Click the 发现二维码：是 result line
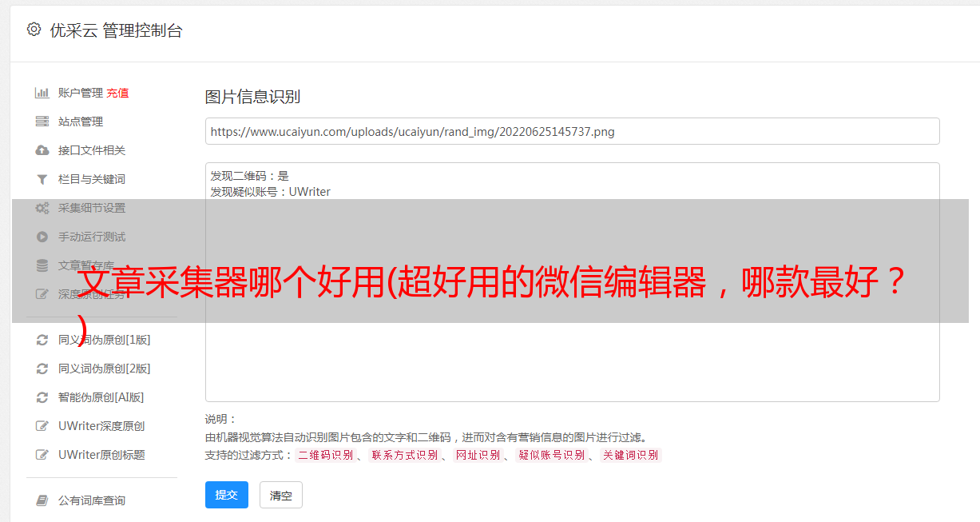This screenshot has height=522, width=980. click(x=249, y=176)
